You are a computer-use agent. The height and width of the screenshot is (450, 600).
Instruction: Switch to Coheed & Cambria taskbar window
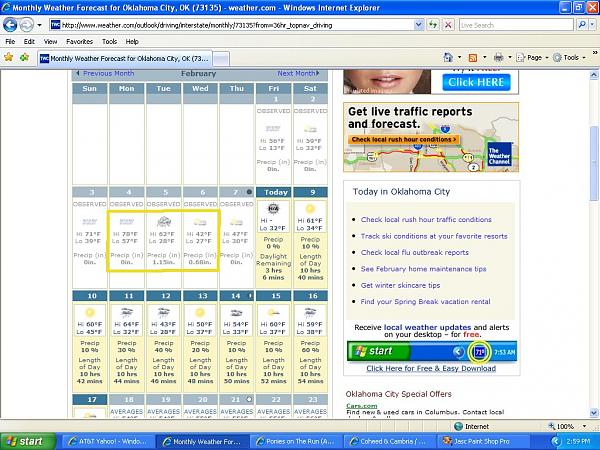(390, 442)
